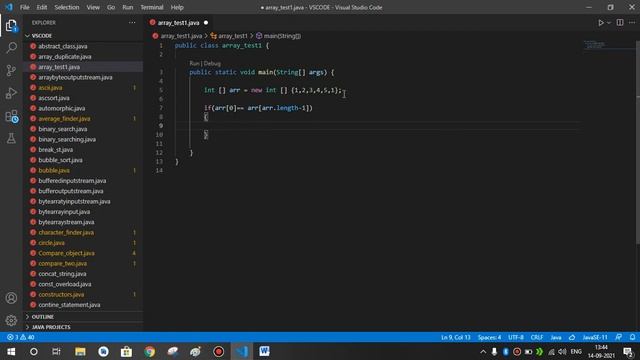Open the Terminal menu
This screenshot has height=360, width=640.
pyautogui.click(x=151, y=7)
